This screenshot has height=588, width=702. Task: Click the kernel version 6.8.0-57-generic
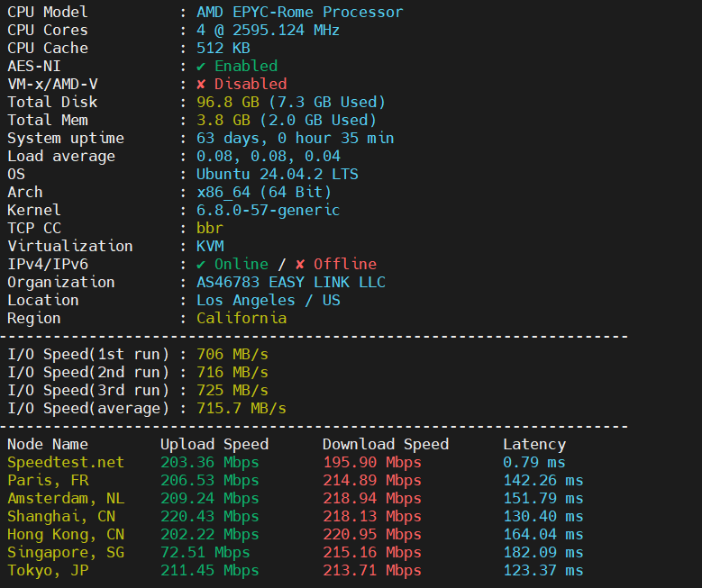(x=268, y=210)
